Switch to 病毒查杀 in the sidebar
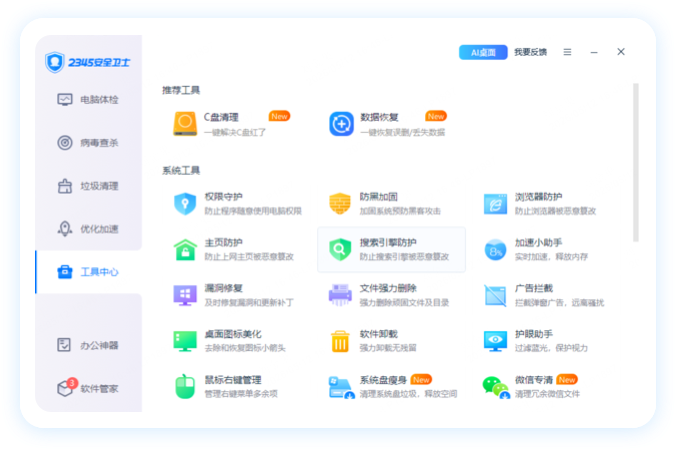 [x=89, y=143]
